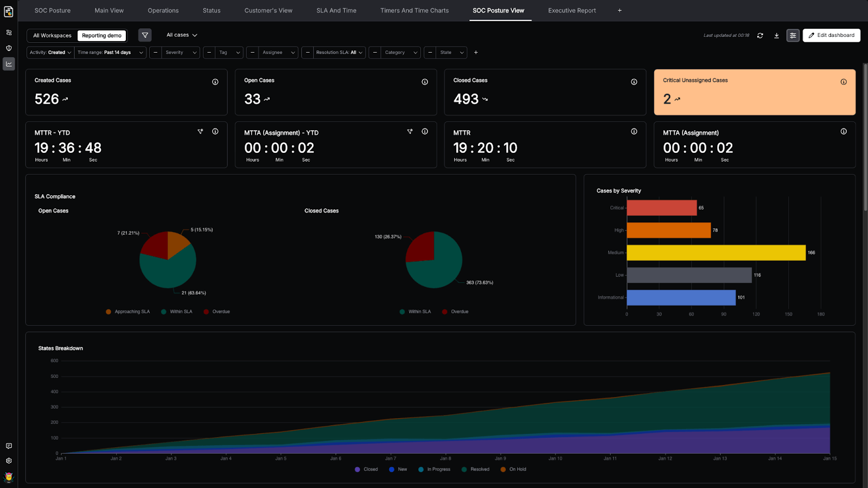Select the Reporting demo workspace toggle
The width and height of the screenshot is (868, 488).
click(x=102, y=36)
